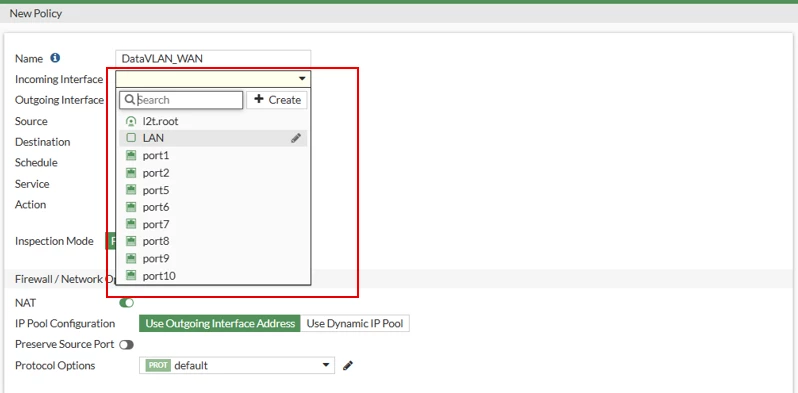
Task: Click the port1 interface icon
Action: 131,155
